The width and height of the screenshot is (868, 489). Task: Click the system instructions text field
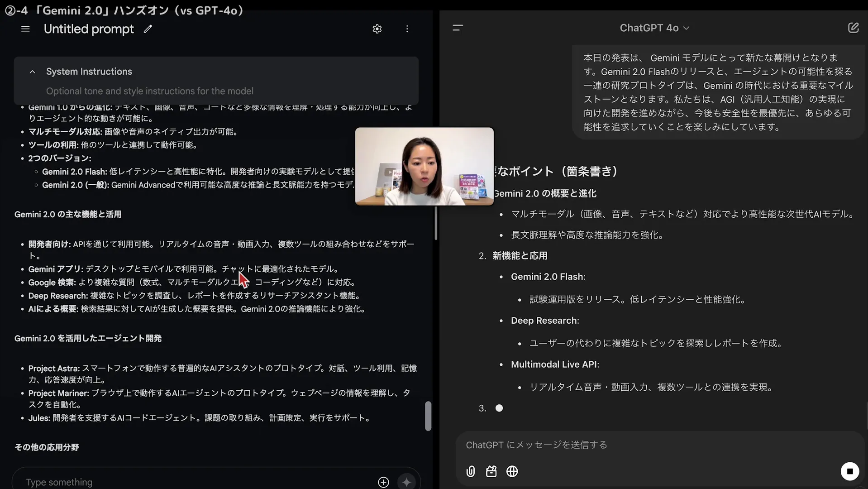click(x=149, y=91)
